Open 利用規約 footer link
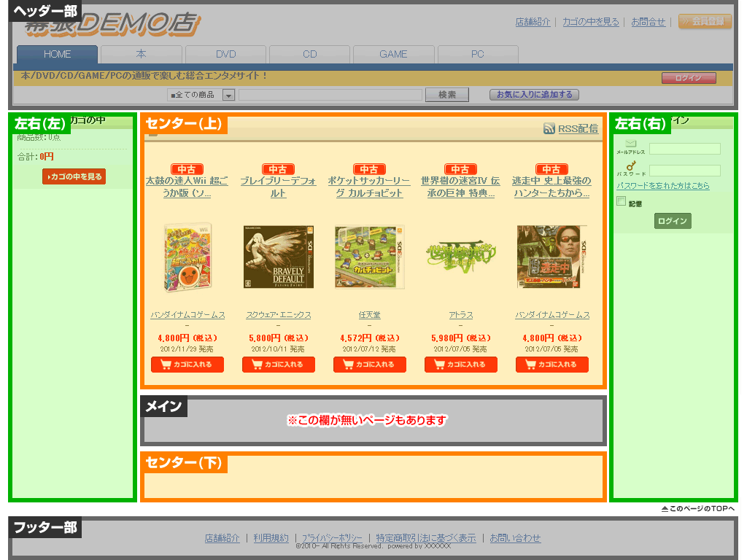Image resolution: width=747 pixels, height=560 pixels. click(271, 538)
